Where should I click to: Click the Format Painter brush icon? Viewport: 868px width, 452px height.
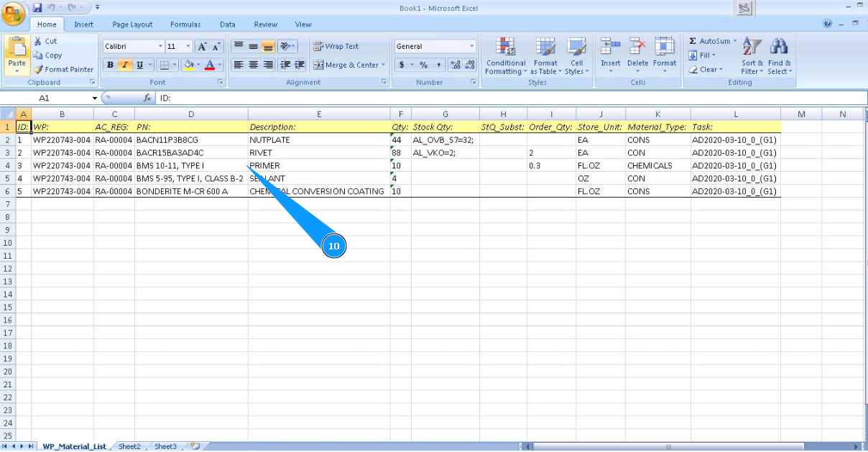click(38, 70)
